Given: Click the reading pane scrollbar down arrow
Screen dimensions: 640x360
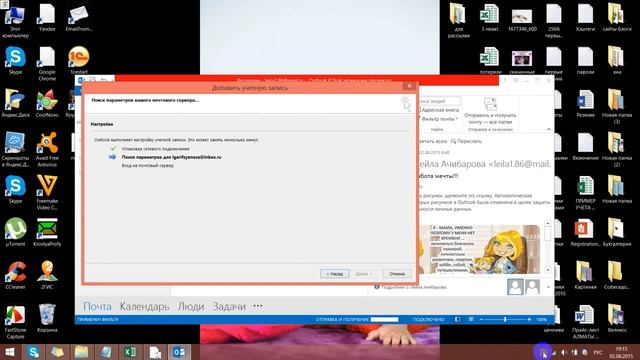Looking at the screenshot, I should tap(547, 270).
